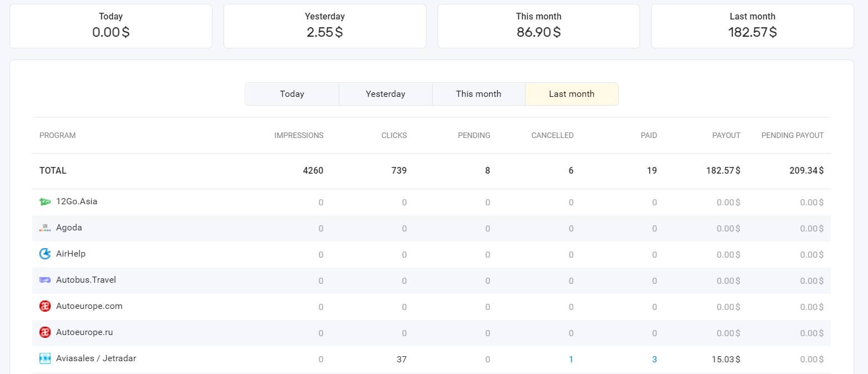The image size is (868, 374).
Task: Open Aviasales cancelled bookings via blue 1
Action: click(571, 359)
